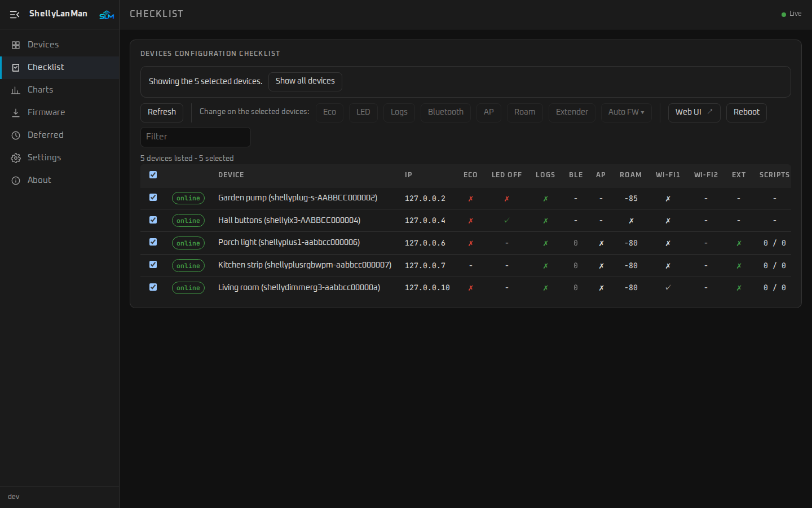The height and width of the screenshot is (508, 812).
Task: Click the ROAM column header
Action: coord(630,175)
